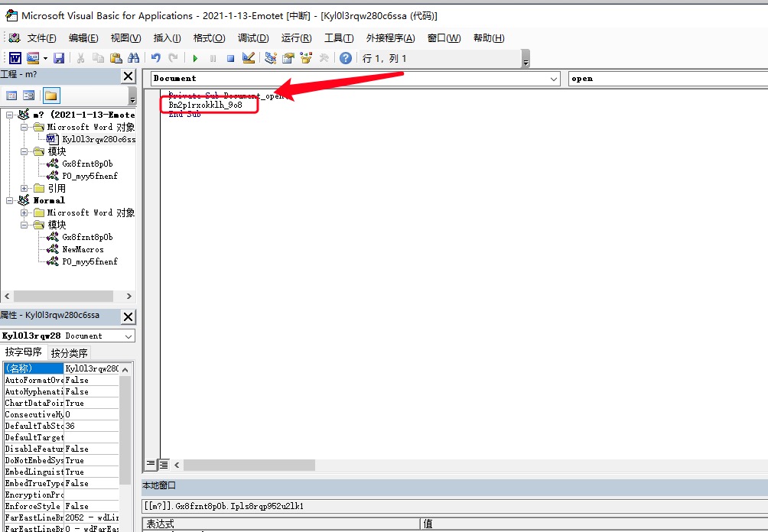Click the code window horizontal scrollbar thumb
This screenshot has width=768, height=532.
tap(249, 465)
